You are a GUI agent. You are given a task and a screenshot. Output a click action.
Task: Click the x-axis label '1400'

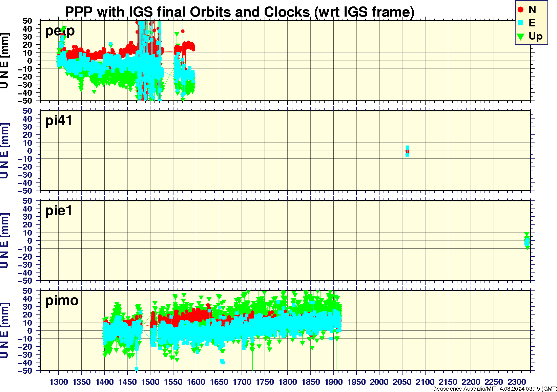[104, 382]
